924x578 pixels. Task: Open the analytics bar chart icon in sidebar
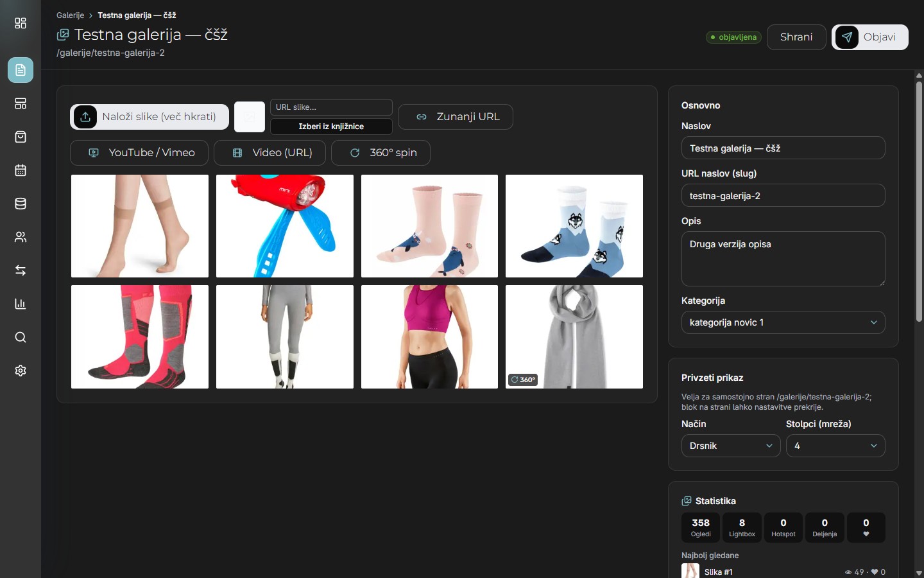point(21,304)
